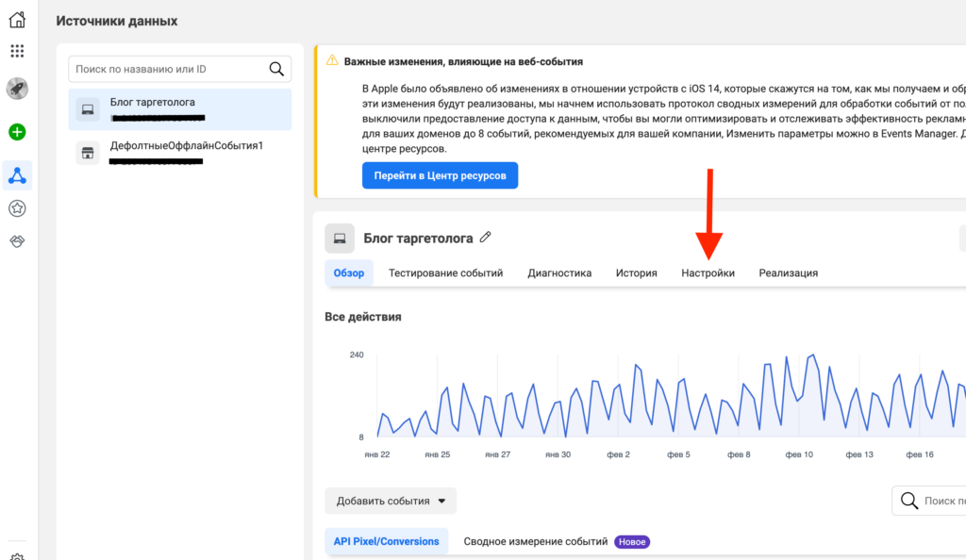Select the Data Sources triangle icon

[x=17, y=174]
